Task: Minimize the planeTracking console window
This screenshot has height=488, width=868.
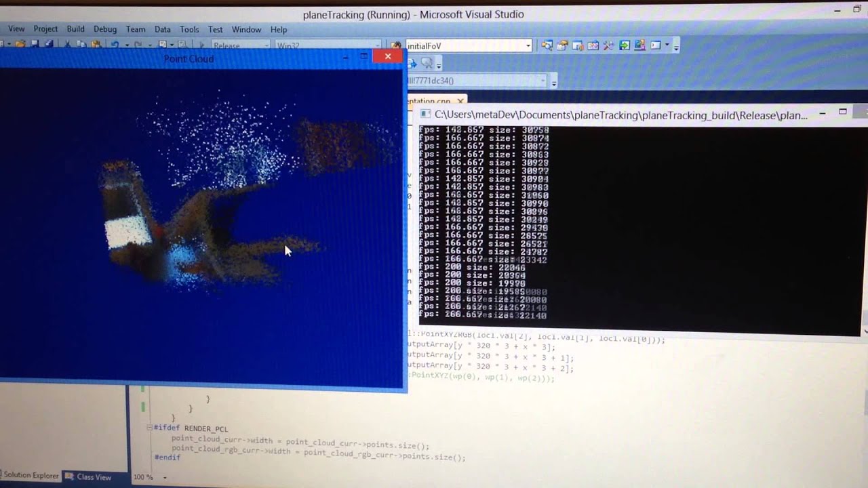Action: point(823,113)
